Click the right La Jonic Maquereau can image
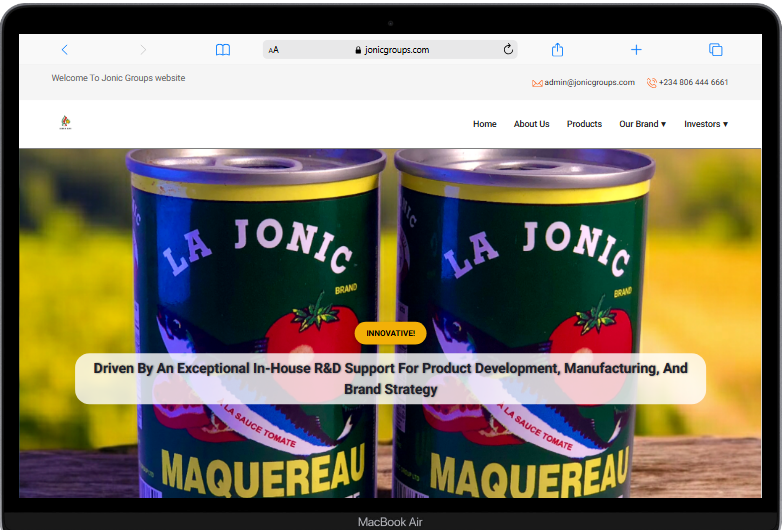This screenshot has width=783, height=530. (x=524, y=323)
